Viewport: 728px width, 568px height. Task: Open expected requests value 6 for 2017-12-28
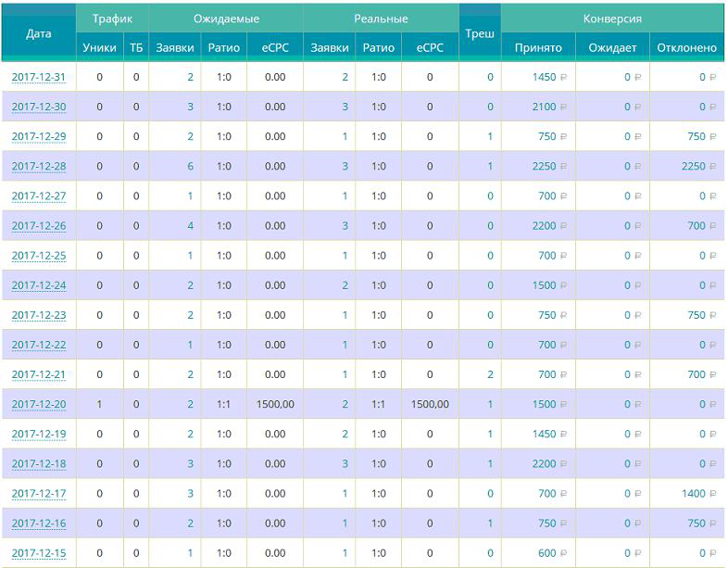190,167
